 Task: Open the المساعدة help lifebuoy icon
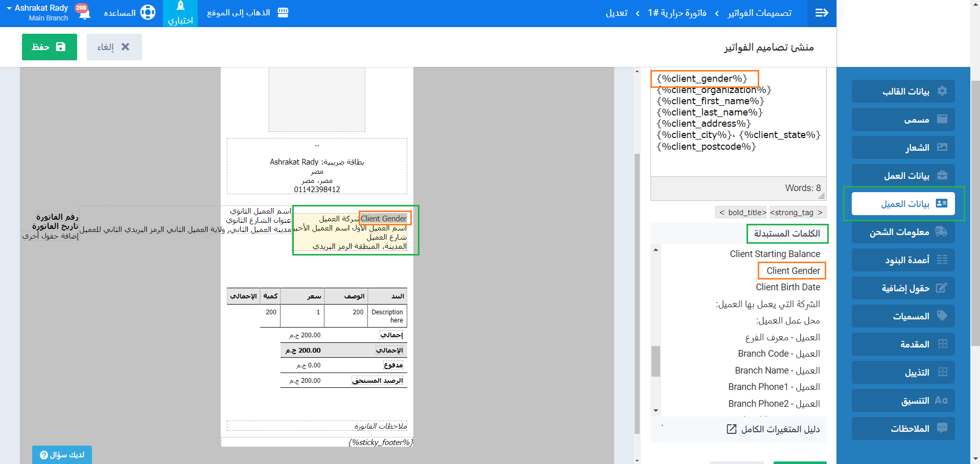point(148,12)
